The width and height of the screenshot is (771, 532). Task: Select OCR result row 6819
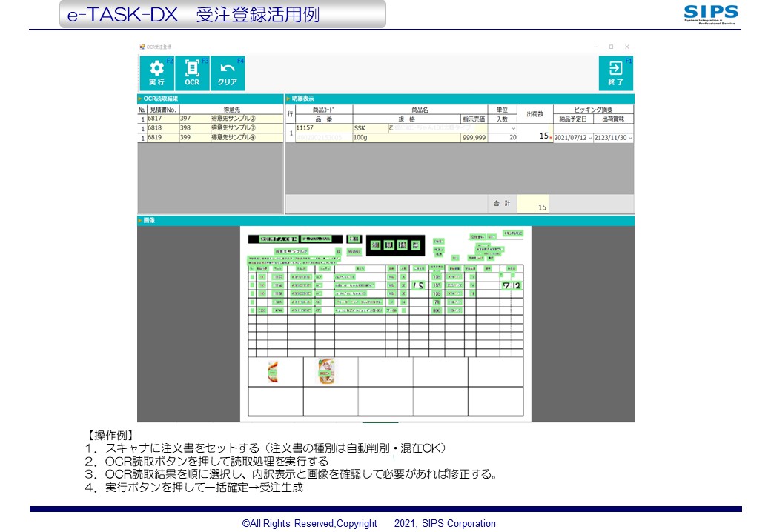point(211,138)
